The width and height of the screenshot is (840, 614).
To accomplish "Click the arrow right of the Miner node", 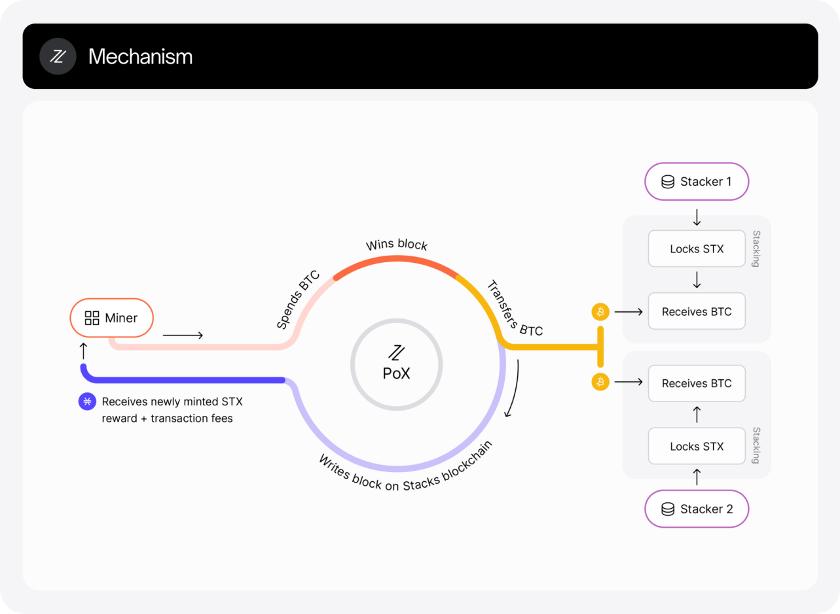I will 182,335.
